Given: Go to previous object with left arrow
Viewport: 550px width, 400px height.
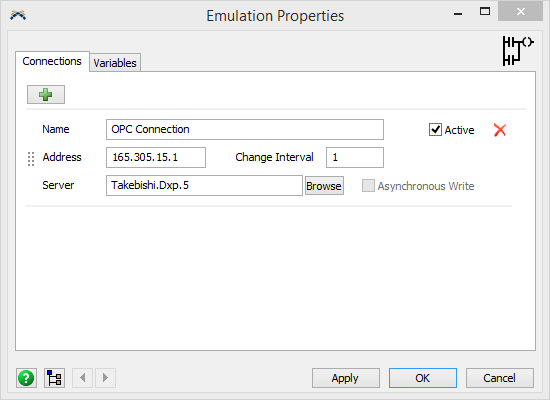Looking at the screenshot, I should pos(83,378).
